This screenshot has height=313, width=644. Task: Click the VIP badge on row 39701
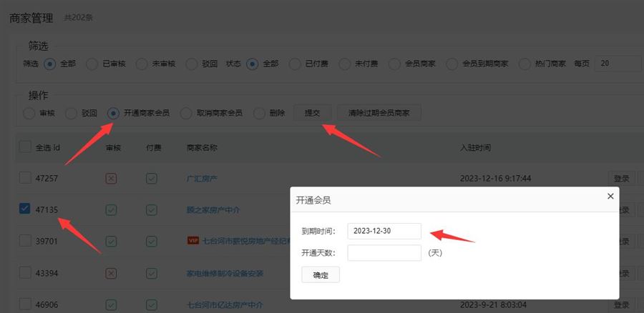pyautogui.click(x=192, y=241)
